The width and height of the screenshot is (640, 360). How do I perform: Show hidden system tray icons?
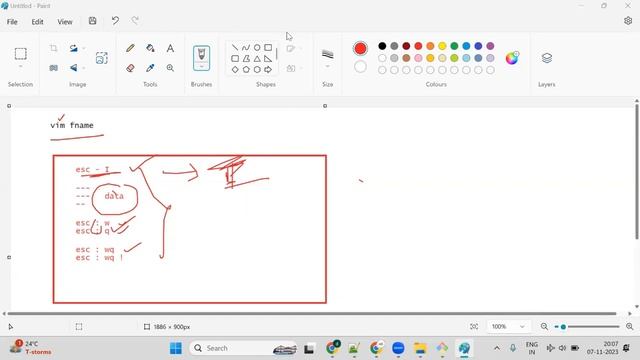[497, 348]
